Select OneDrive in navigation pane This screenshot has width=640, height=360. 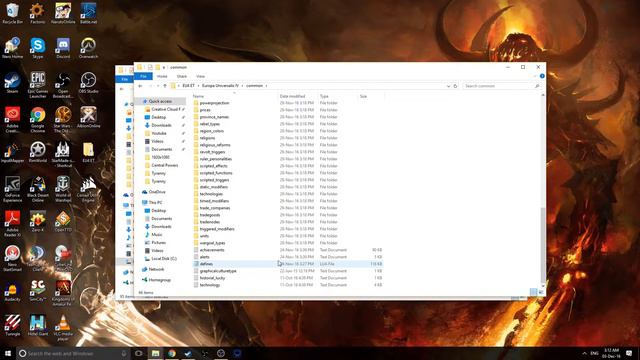tap(157, 192)
